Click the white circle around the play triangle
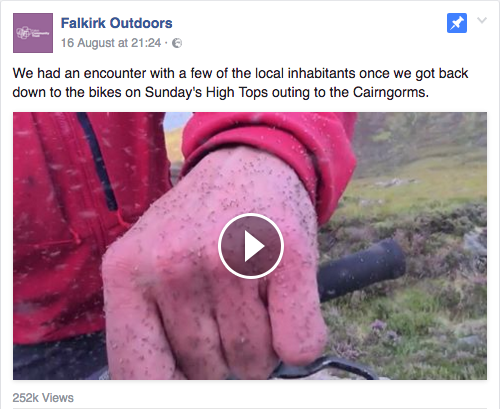500x409 pixels. tap(251, 246)
